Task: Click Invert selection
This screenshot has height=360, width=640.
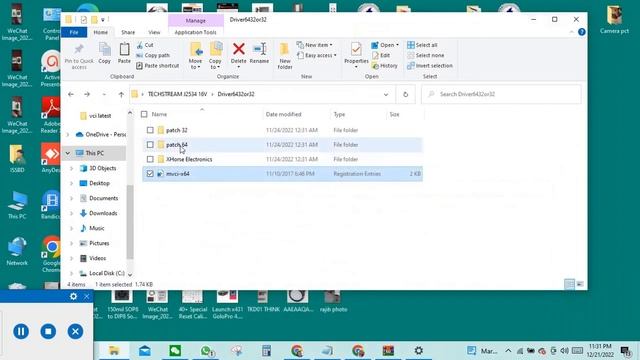Action: click(430, 65)
